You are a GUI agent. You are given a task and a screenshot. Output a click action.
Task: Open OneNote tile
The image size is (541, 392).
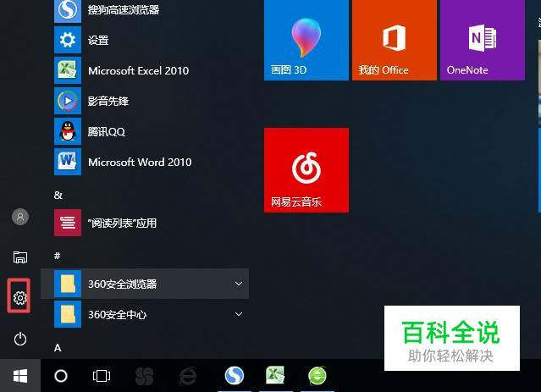[x=483, y=40]
